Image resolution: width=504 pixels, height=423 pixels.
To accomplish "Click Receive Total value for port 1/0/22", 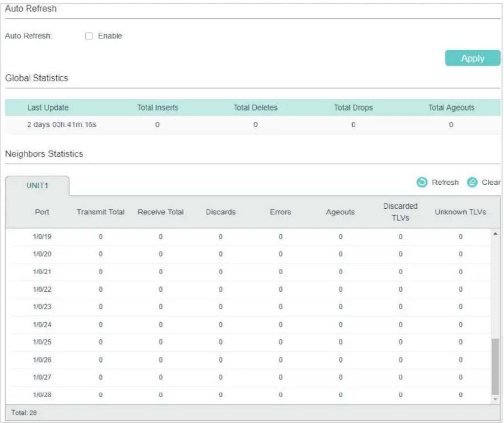I will click(x=160, y=290).
